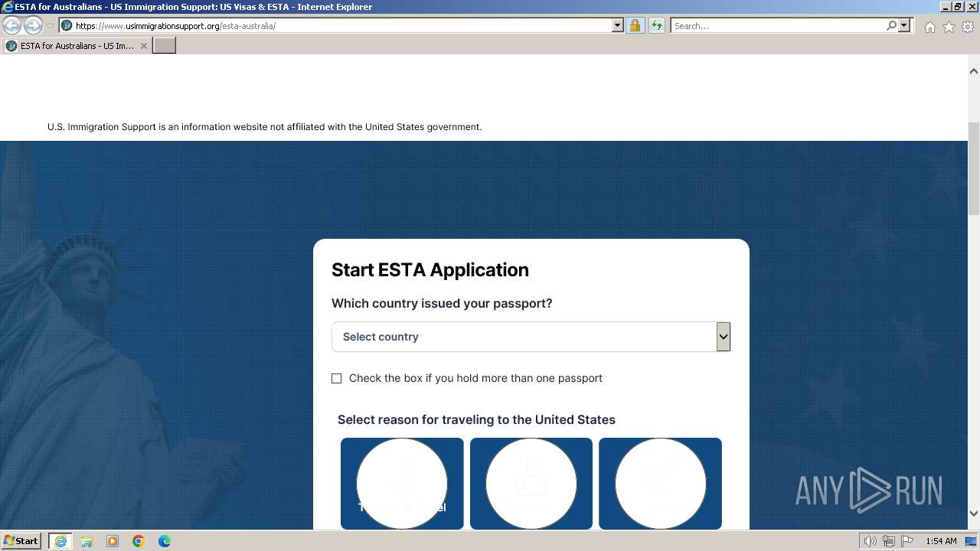Click the browser Back arrow button
The width and height of the screenshot is (980, 551).
point(11,25)
